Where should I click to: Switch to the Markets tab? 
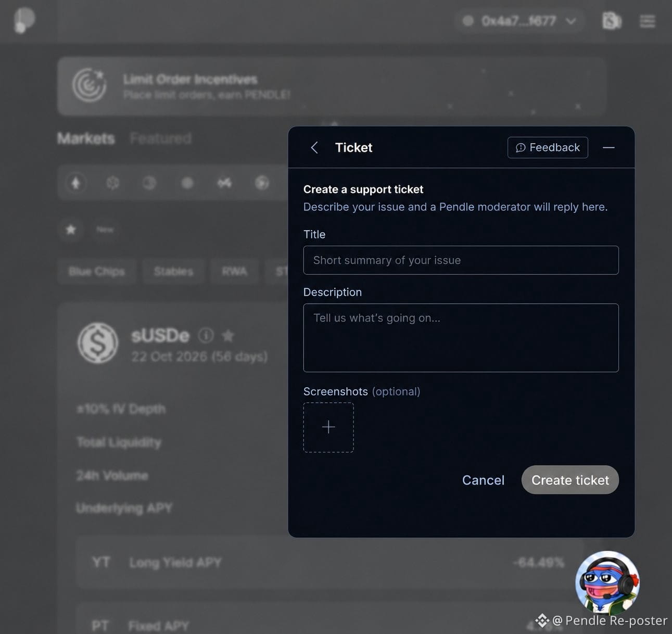coord(86,138)
